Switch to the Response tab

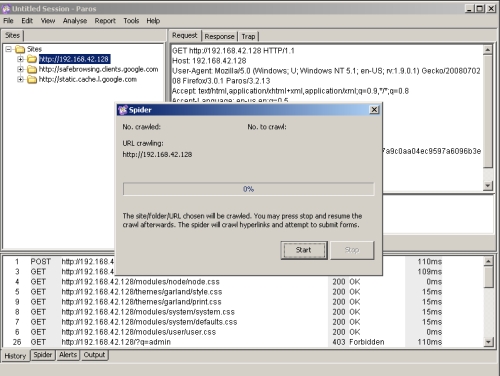pyautogui.click(x=219, y=36)
